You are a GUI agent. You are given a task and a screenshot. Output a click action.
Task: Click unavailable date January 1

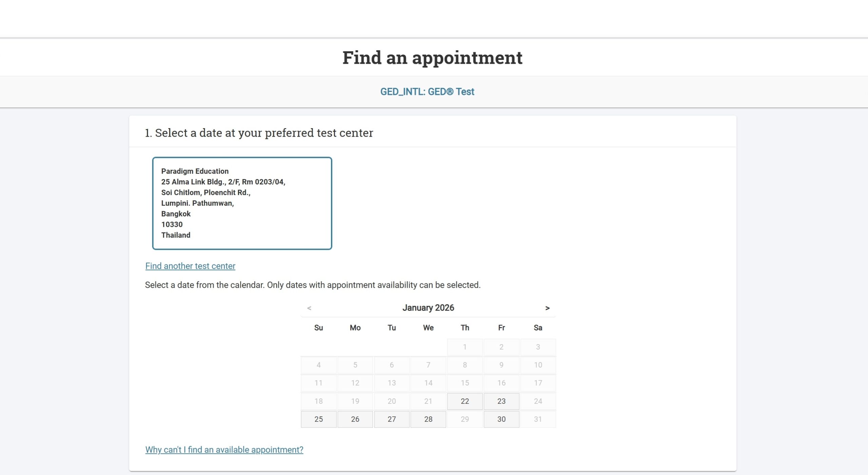[465, 347]
